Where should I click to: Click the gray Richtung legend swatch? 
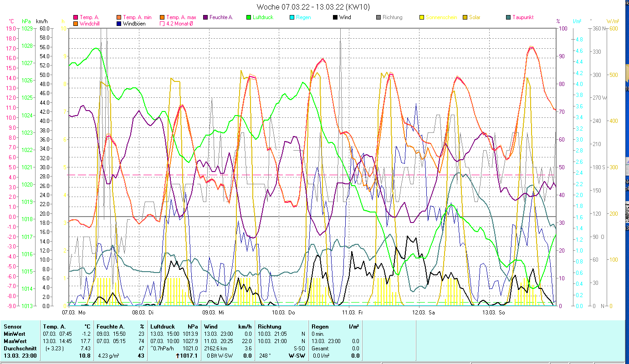tap(378, 18)
